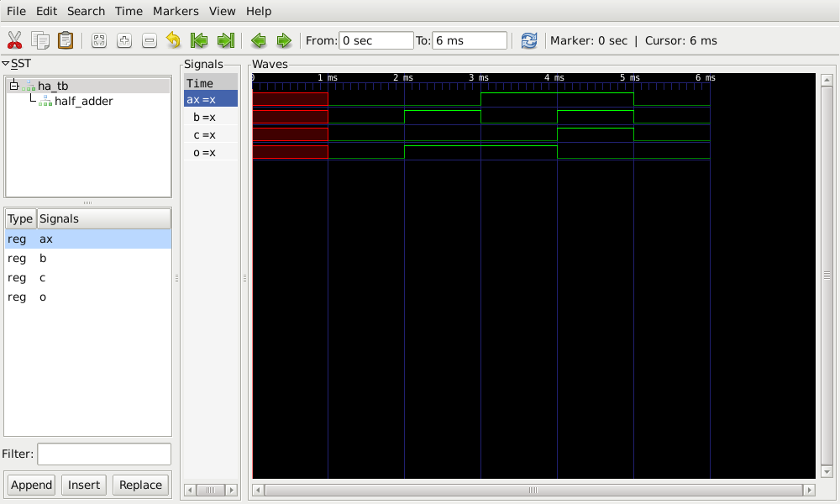Select reg signal o in list
Image resolution: width=840 pixels, height=504 pixels.
click(x=88, y=297)
